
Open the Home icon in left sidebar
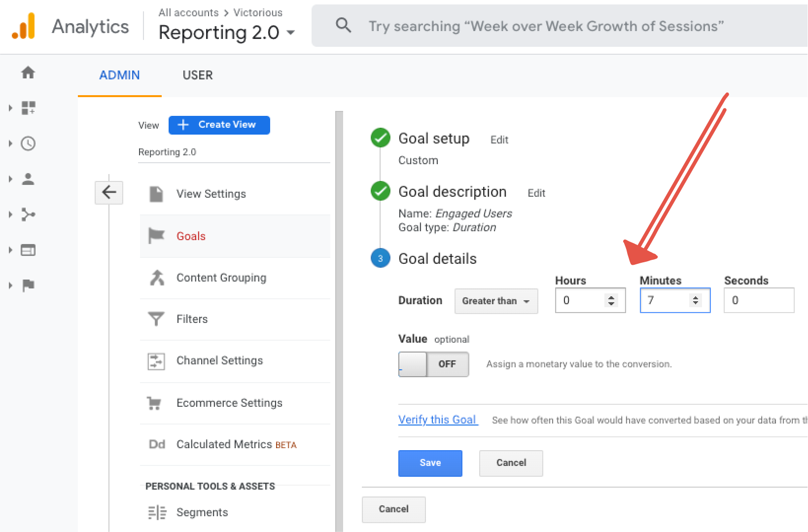click(x=28, y=72)
